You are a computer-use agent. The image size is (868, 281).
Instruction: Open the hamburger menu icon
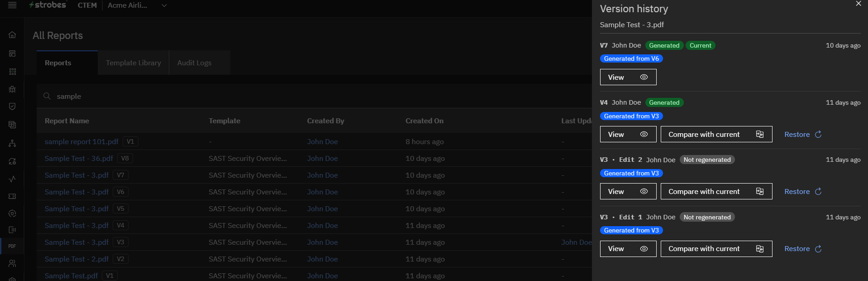(12, 5)
